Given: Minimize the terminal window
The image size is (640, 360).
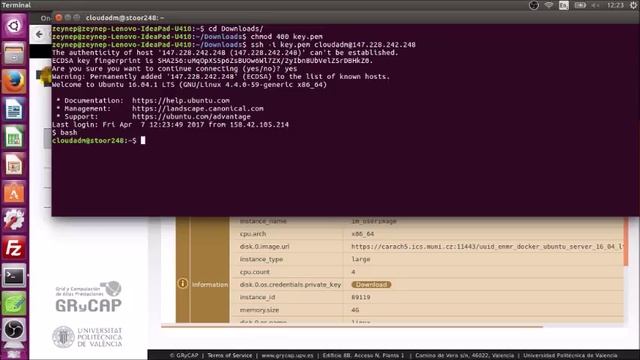Looking at the screenshot, I should point(67,18).
